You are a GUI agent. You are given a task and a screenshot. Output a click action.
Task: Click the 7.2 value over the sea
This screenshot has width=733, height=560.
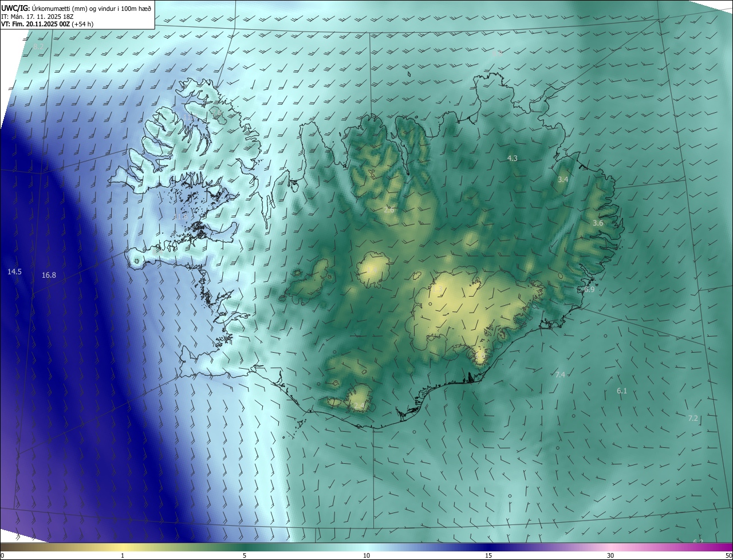click(693, 418)
